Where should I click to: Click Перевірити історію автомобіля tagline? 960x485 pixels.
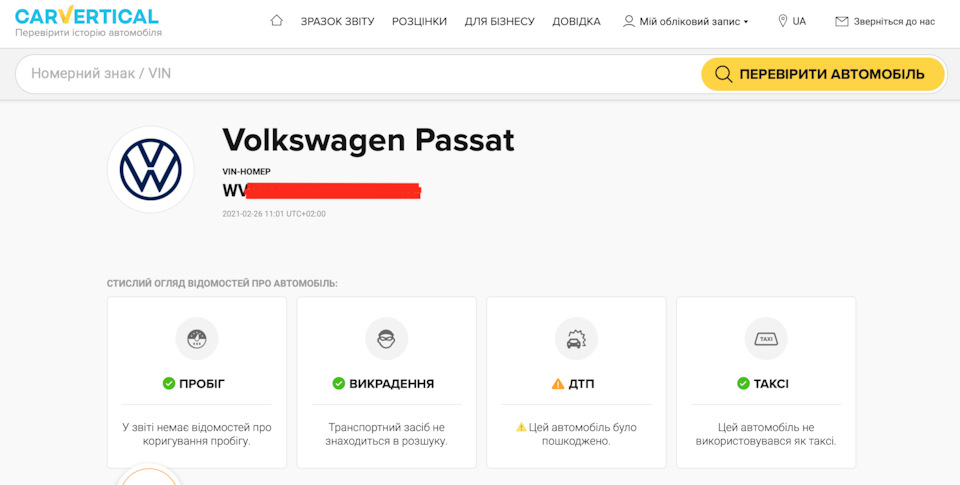tap(89, 32)
